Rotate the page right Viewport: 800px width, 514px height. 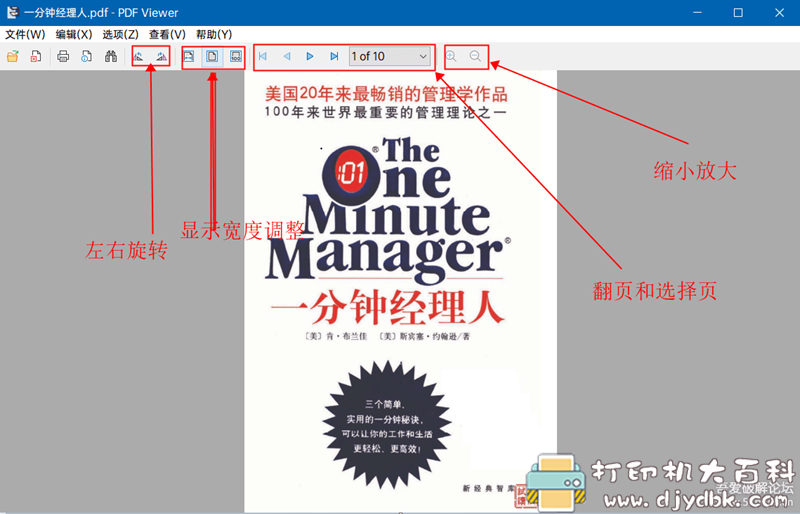162,56
